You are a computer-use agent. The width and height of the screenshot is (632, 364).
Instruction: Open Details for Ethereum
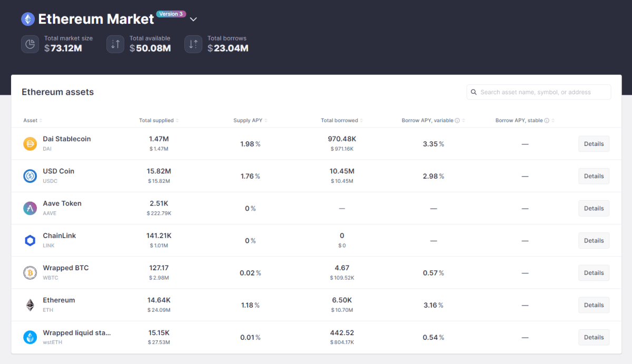tap(594, 305)
